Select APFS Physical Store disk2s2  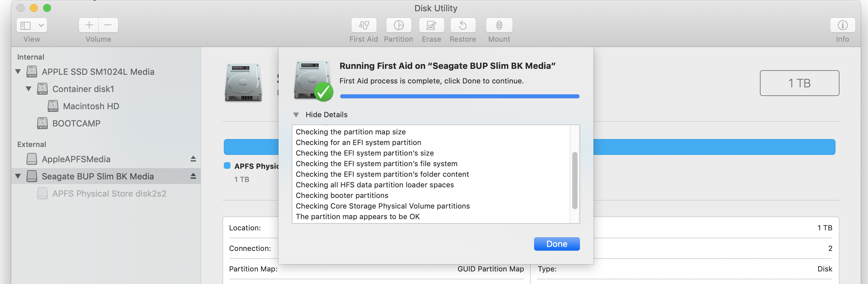point(109,194)
